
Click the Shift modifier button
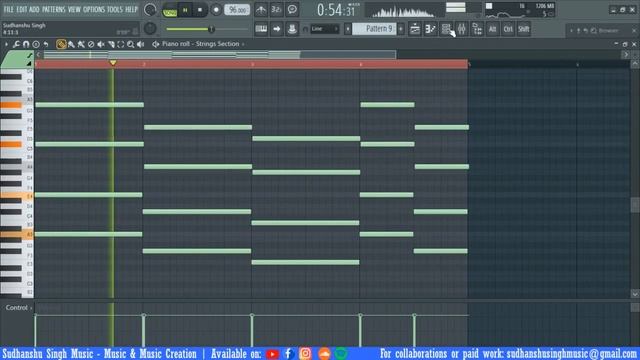[524, 29]
